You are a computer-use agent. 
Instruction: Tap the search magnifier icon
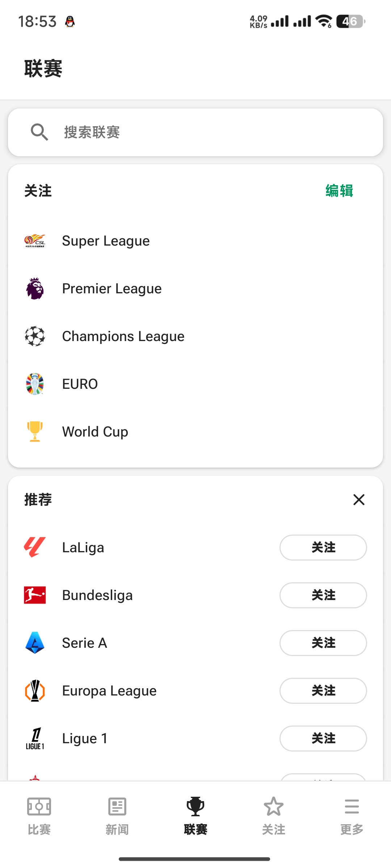[39, 132]
